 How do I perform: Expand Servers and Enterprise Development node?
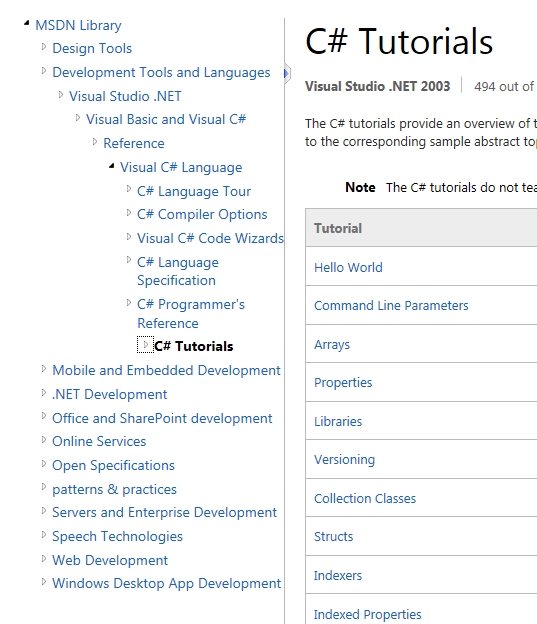44,511
